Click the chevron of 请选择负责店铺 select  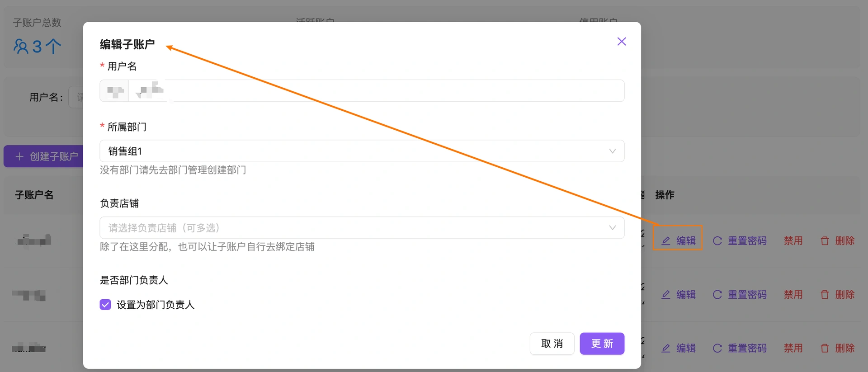pyautogui.click(x=612, y=228)
